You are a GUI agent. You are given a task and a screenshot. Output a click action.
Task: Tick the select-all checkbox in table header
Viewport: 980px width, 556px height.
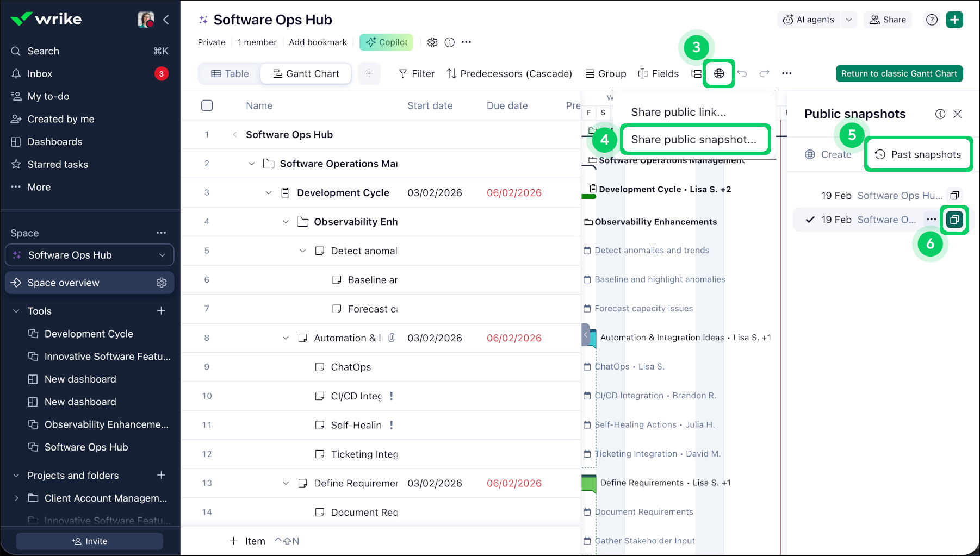tap(207, 105)
